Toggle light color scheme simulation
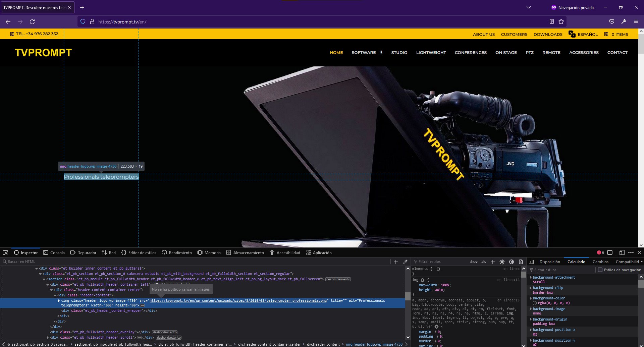 coord(502,262)
